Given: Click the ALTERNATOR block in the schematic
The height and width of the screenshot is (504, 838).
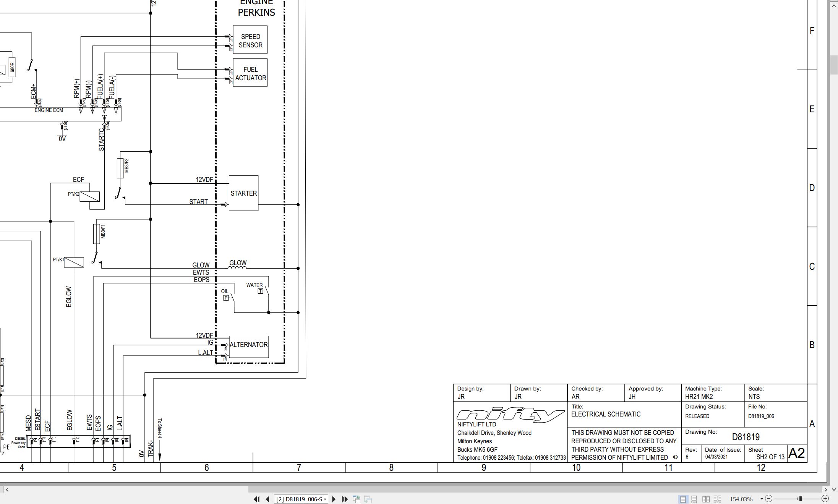Looking at the screenshot, I should (x=248, y=347).
